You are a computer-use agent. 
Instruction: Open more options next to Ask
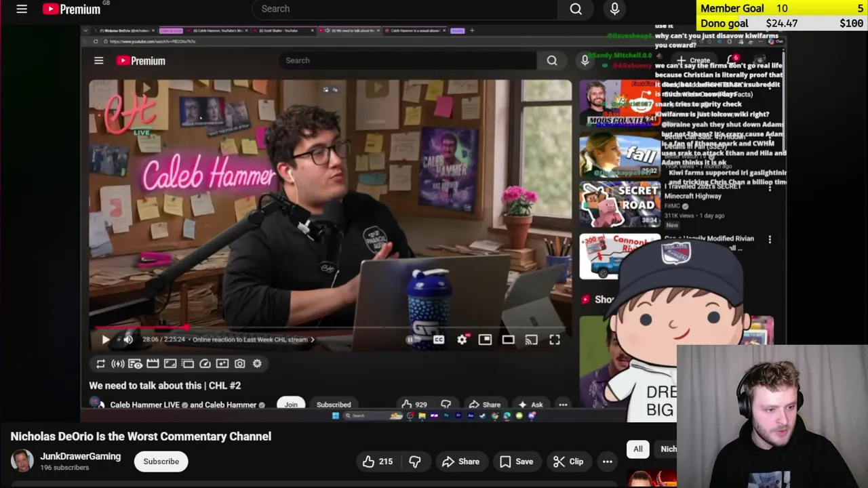click(563, 405)
